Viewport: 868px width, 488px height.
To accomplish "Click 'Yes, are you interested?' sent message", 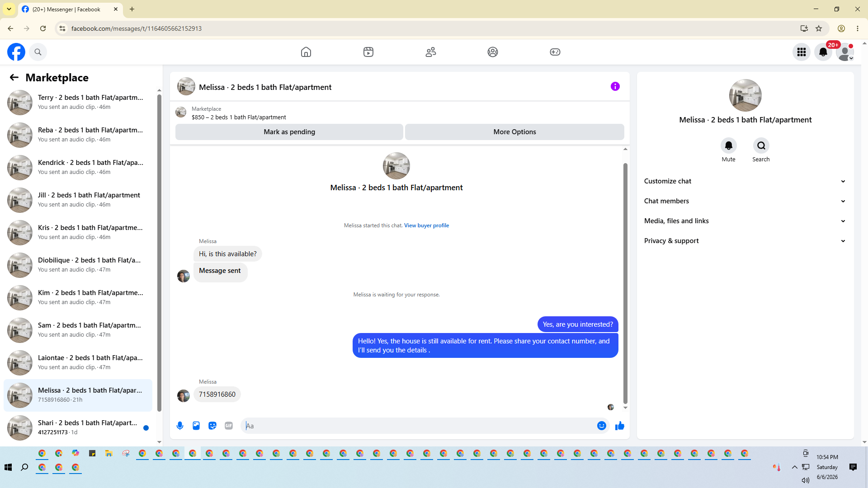I will tap(578, 324).
